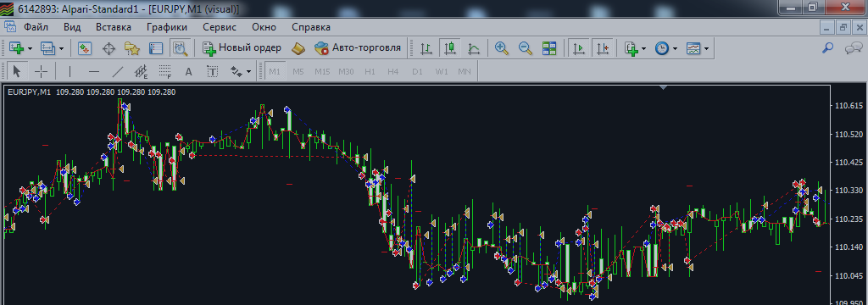Open the Data Window crosshair icon

109,48
